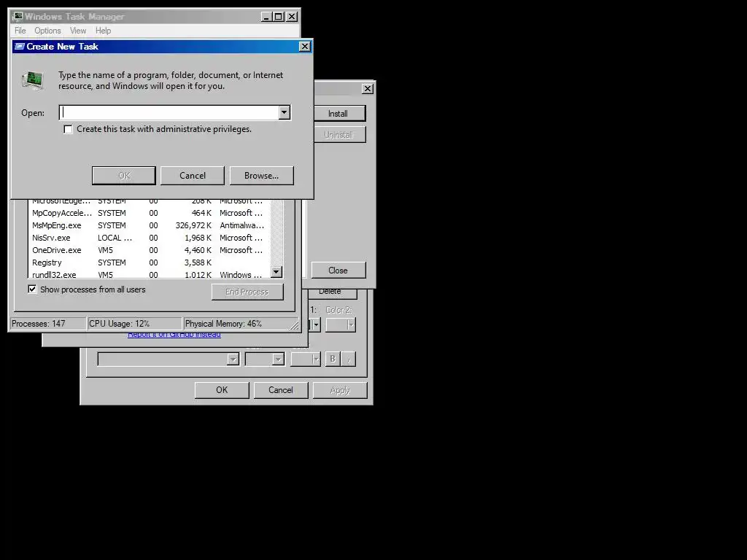Focus the Open text input field
The height and width of the screenshot is (560, 747).
coord(169,113)
